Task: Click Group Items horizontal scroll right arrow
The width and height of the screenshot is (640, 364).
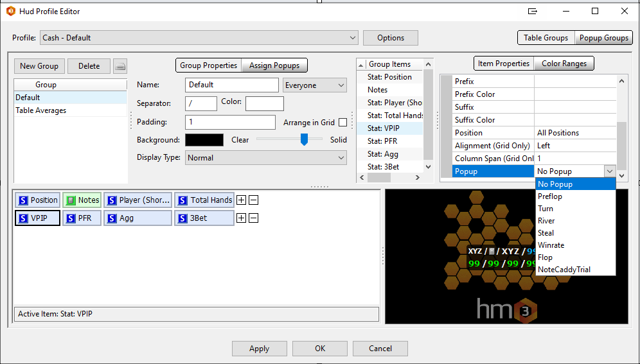Action: tap(418, 177)
